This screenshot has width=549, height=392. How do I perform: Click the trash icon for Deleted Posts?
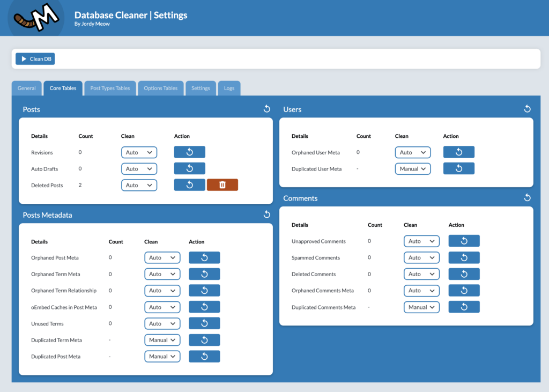[222, 184]
